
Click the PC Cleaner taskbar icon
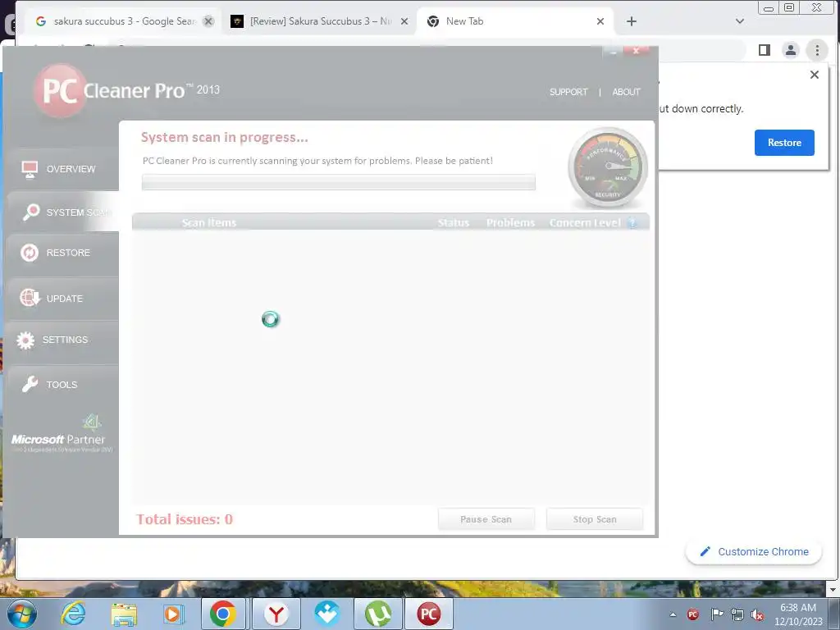[428, 614]
